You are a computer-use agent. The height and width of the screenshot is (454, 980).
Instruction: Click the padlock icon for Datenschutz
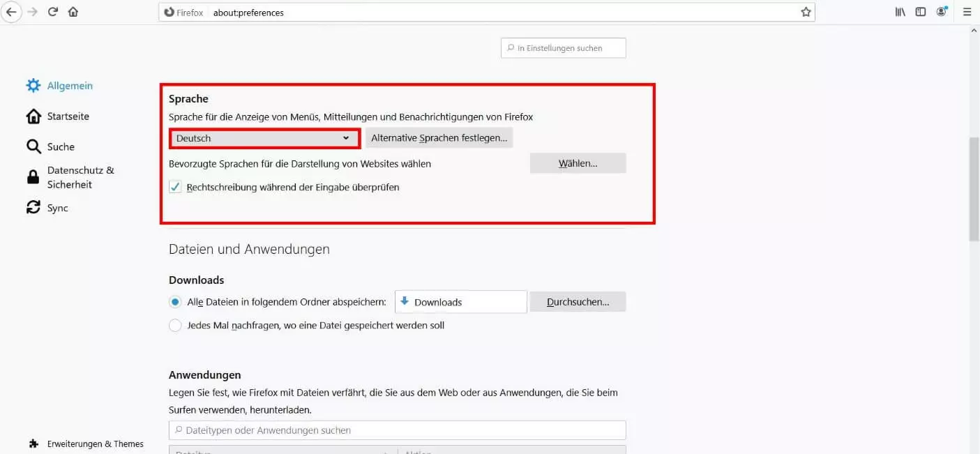[33, 177]
